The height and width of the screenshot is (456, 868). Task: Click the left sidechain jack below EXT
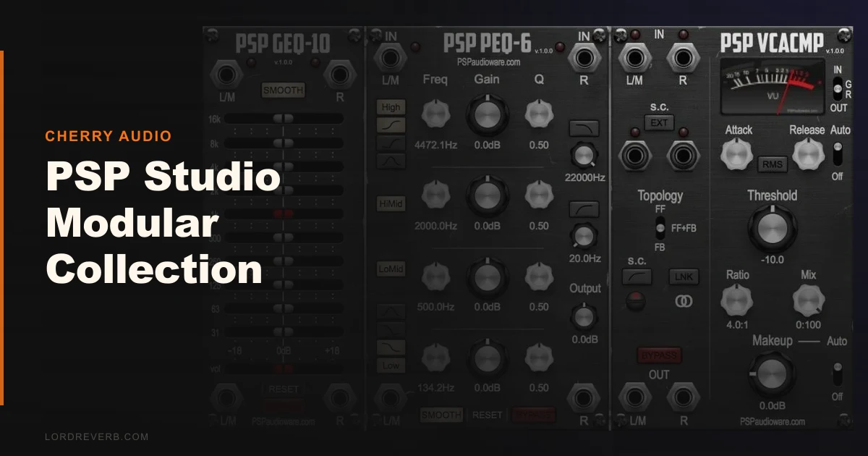634,155
